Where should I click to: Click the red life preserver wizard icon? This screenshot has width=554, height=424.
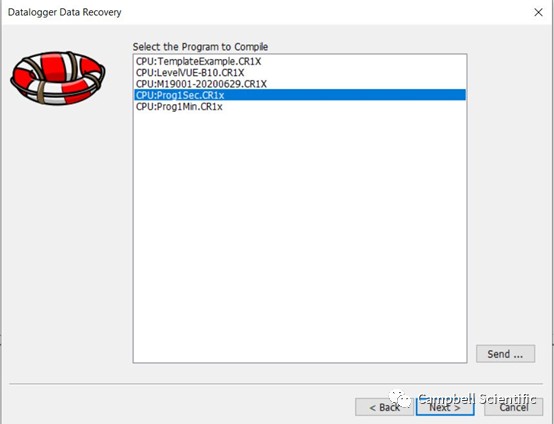[x=58, y=78]
